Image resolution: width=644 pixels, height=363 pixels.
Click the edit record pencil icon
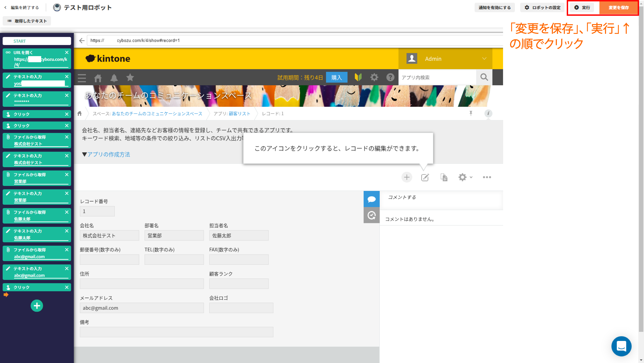click(x=425, y=177)
